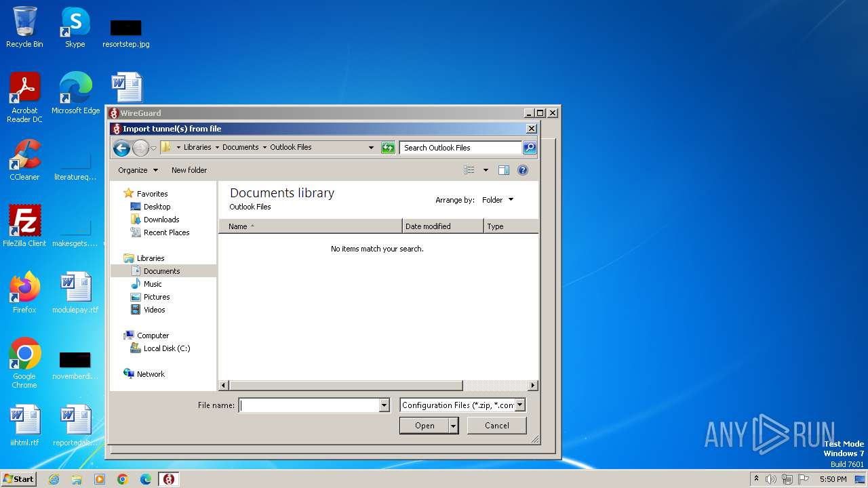The height and width of the screenshot is (488, 868).
Task: Select the iihtml.rtf desktop file
Action: coord(24,426)
